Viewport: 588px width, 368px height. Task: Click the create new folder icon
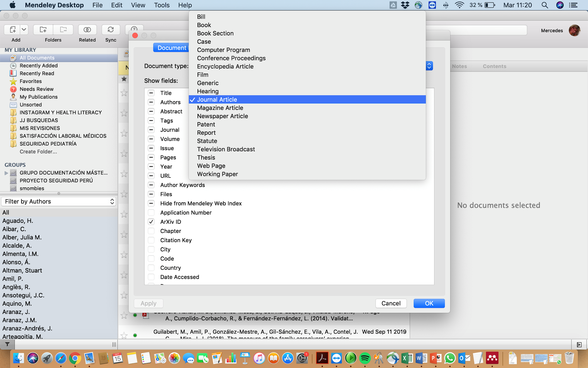coord(43,30)
